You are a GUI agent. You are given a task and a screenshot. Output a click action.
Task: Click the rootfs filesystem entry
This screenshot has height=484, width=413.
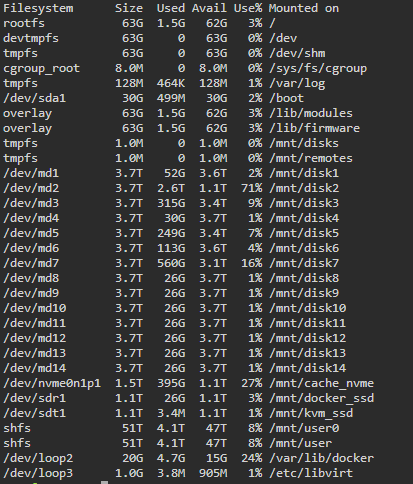pyautogui.click(x=24, y=23)
